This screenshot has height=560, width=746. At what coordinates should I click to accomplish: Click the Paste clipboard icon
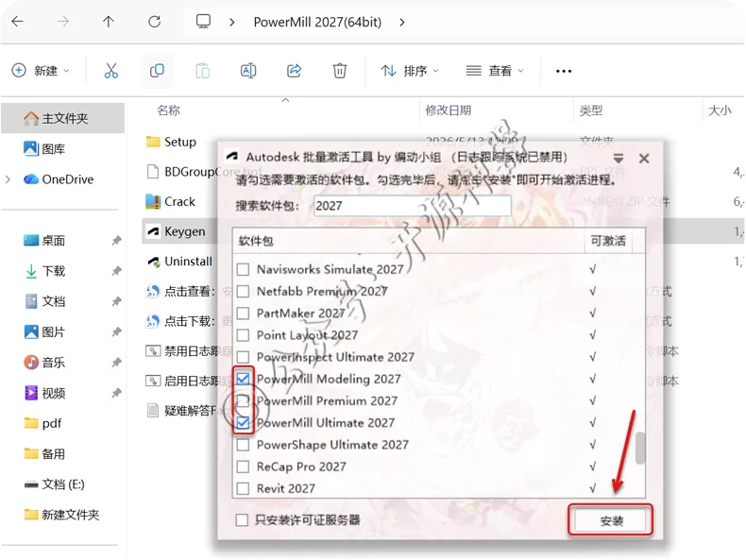click(x=202, y=71)
